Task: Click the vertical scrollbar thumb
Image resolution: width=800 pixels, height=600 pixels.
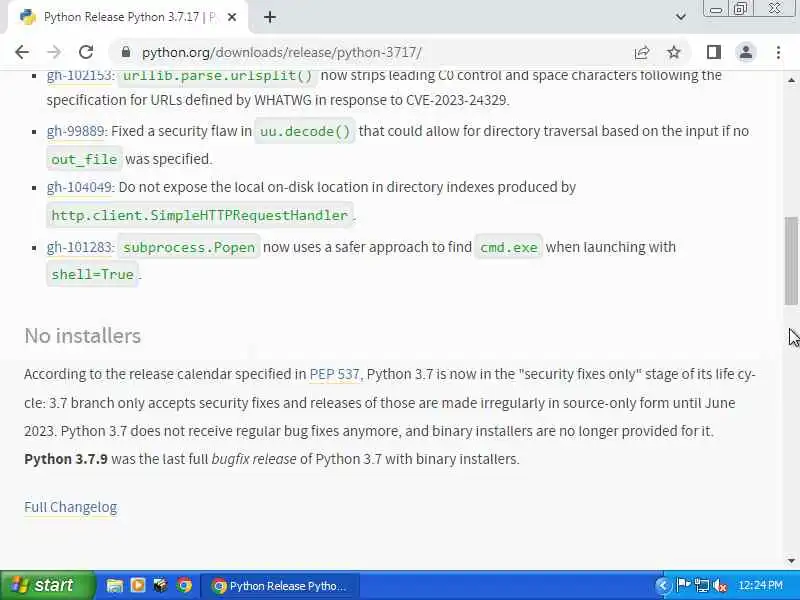Action: click(x=791, y=261)
